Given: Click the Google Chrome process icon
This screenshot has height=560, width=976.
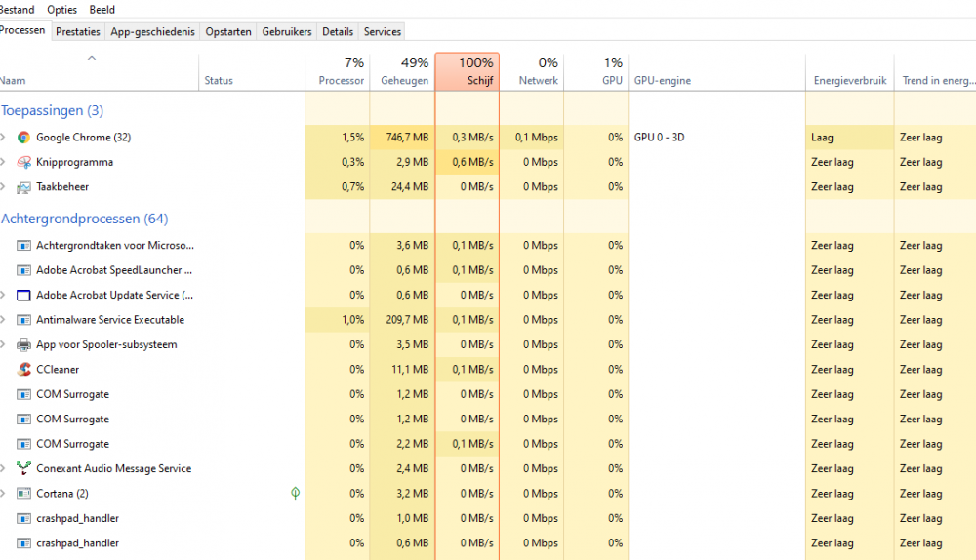Looking at the screenshot, I should 24,138.
